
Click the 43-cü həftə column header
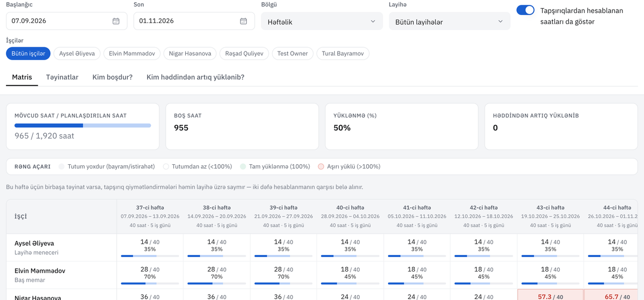550,216
